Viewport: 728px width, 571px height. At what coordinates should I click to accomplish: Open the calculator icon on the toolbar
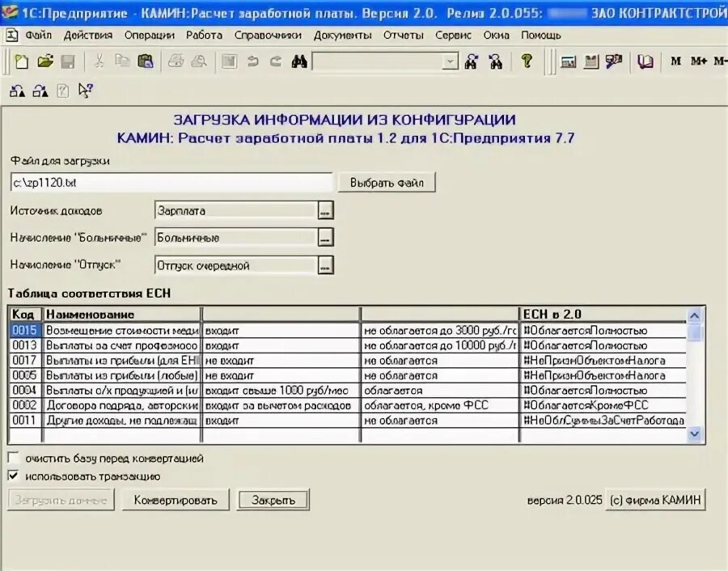tap(569, 61)
